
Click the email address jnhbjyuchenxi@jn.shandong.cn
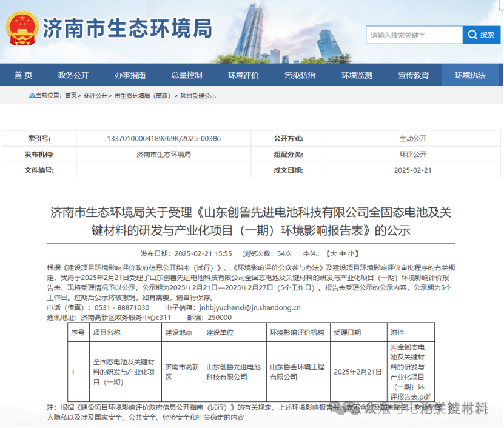coord(250,307)
